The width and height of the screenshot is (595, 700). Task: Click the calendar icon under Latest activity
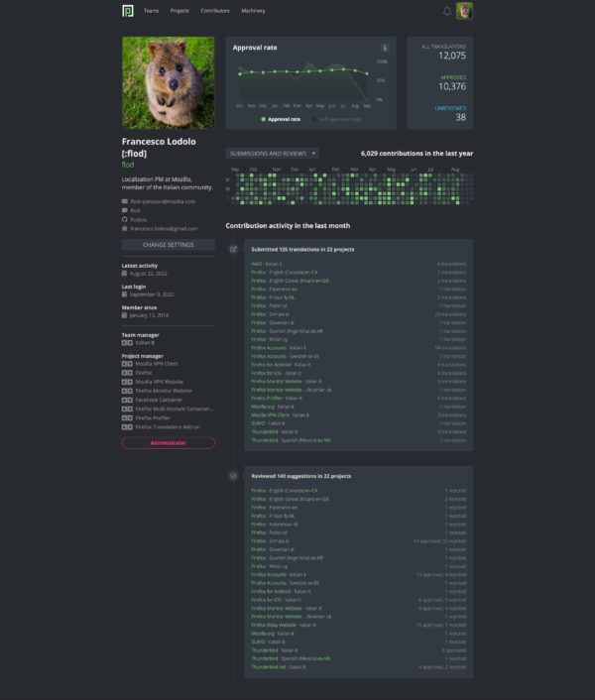coord(124,274)
